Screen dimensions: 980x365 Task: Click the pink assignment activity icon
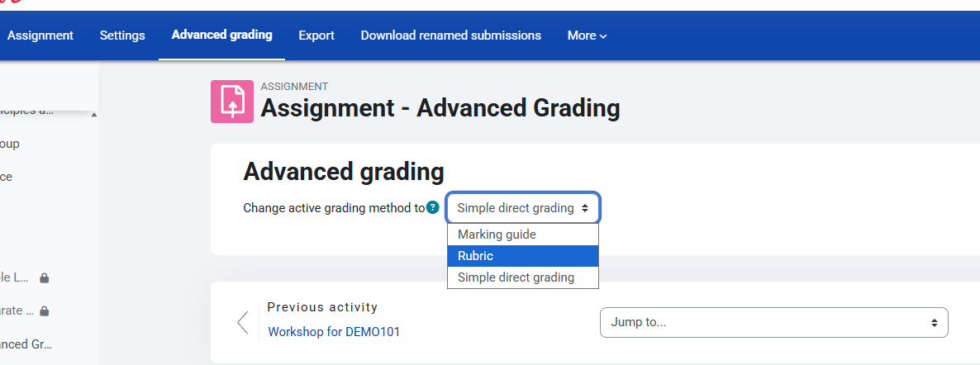click(x=232, y=102)
